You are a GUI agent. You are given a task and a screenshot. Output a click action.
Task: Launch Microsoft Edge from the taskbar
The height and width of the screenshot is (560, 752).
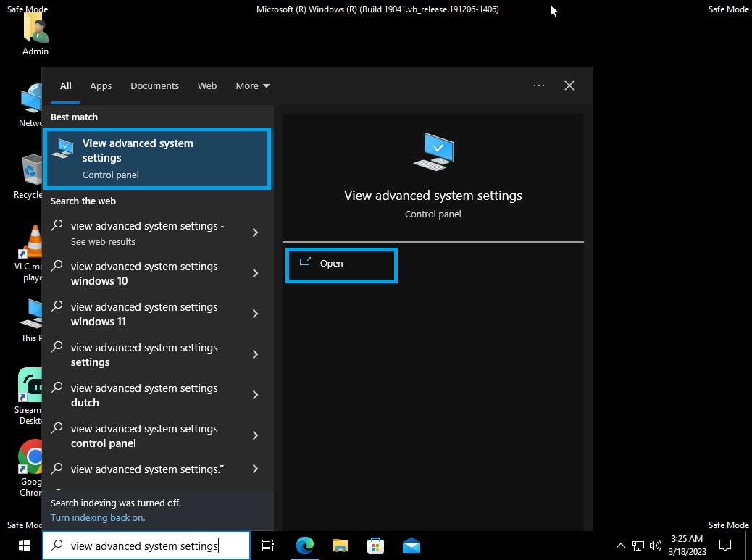[x=305, y=546]
